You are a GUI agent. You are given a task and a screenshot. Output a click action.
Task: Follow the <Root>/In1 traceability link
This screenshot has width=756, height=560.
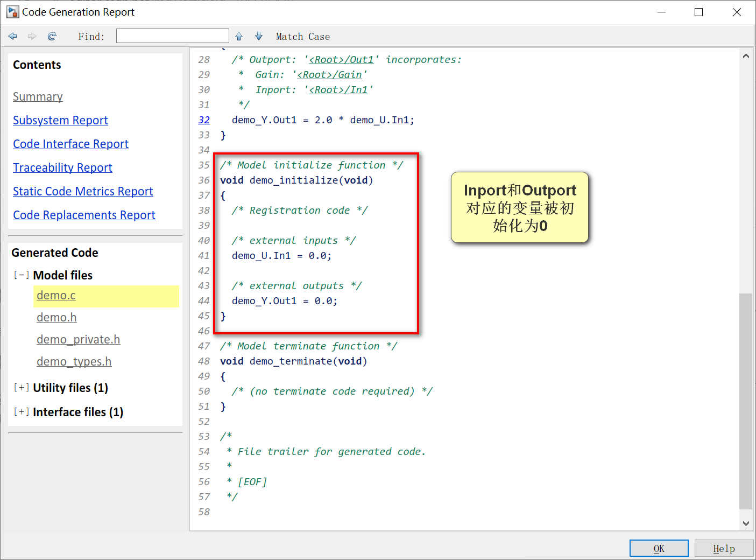click(x=338, y=90)
